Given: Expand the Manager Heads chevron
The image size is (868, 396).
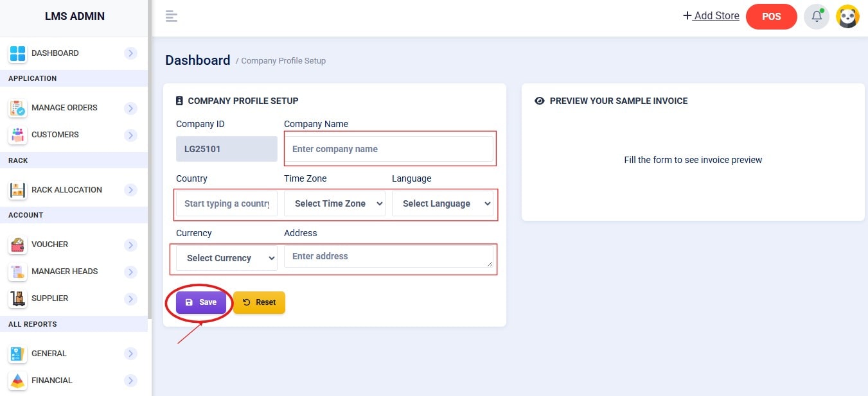Looking at the screenshot, I should click(131, 272).
